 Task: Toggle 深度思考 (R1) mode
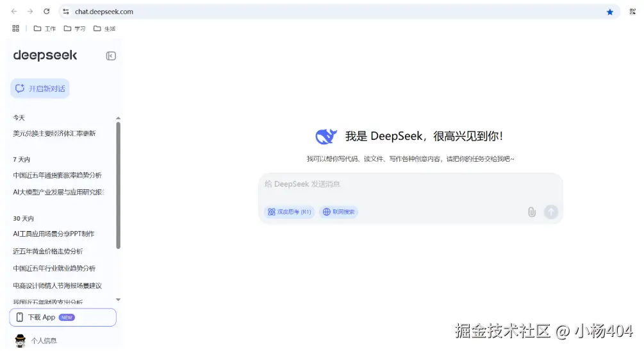tap(290, 212)
